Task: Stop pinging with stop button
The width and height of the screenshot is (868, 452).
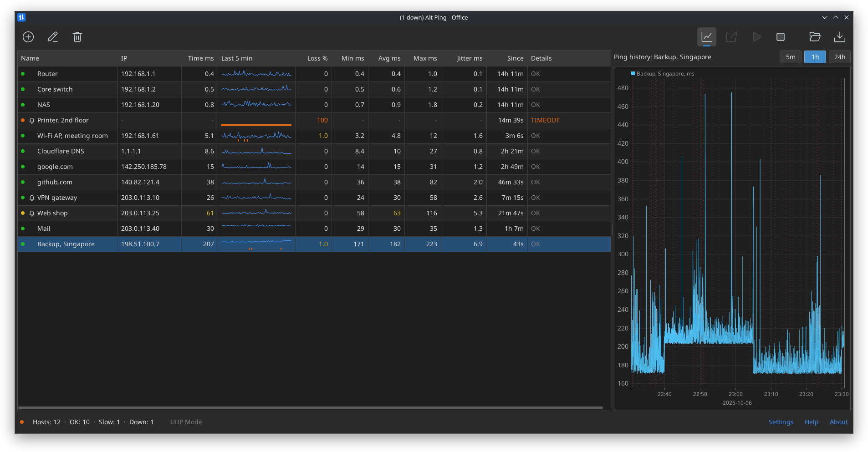Action: click(x=781, y=37)
